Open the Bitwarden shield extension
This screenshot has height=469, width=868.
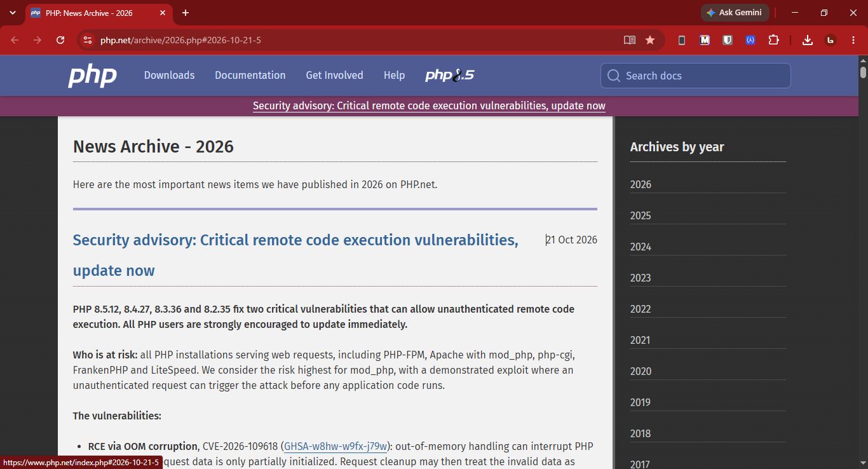728,40
